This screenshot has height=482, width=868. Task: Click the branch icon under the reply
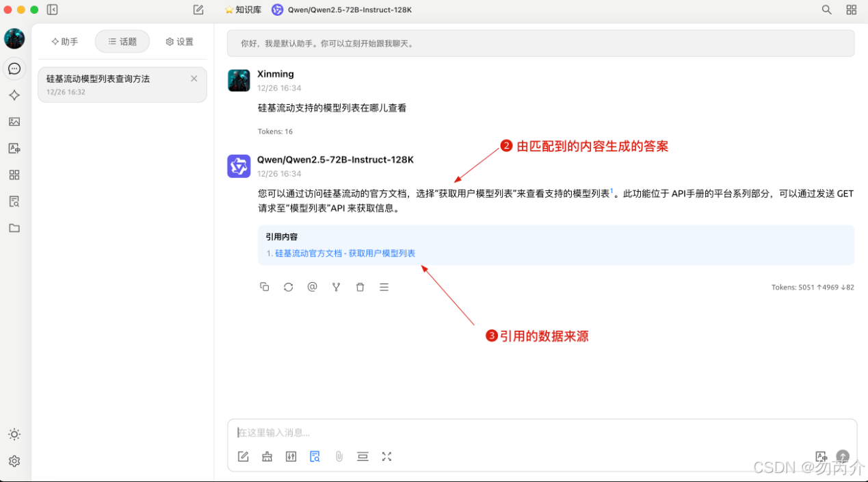[x=337, y=287]
